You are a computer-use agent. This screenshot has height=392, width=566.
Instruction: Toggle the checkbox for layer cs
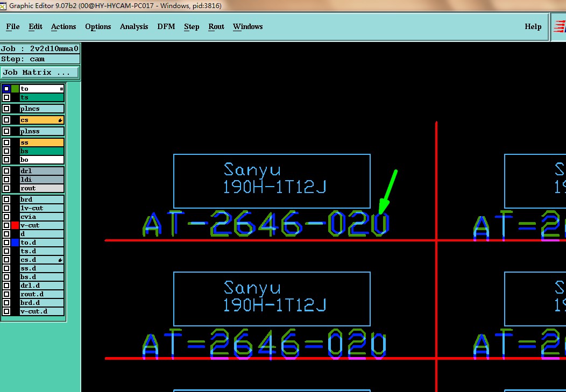[x=6, y=120]
